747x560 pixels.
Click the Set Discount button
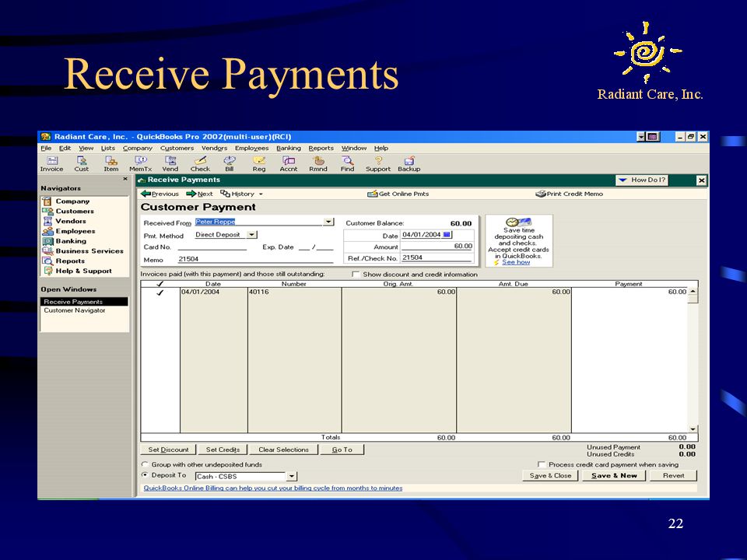coord(168,450)
